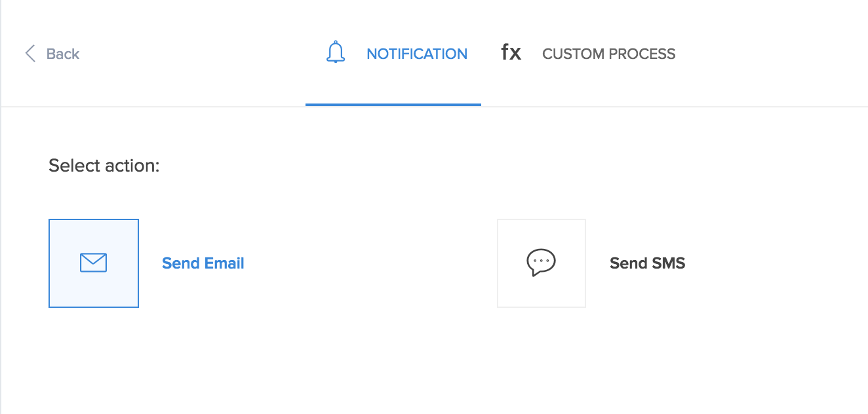
Task: Choose the Send Email text label
Action: 203,263
